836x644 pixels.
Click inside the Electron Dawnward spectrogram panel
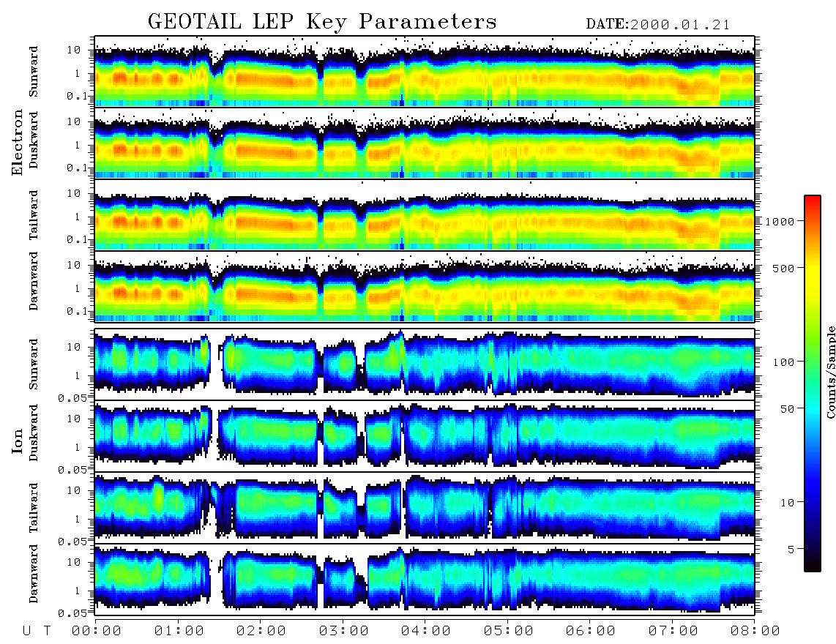425,286
